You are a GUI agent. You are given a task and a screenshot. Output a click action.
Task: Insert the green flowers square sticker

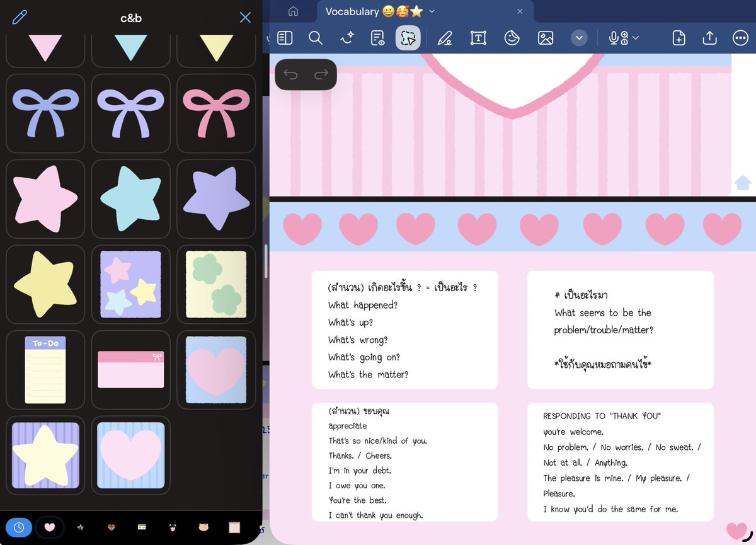click(x=216, y=284)
